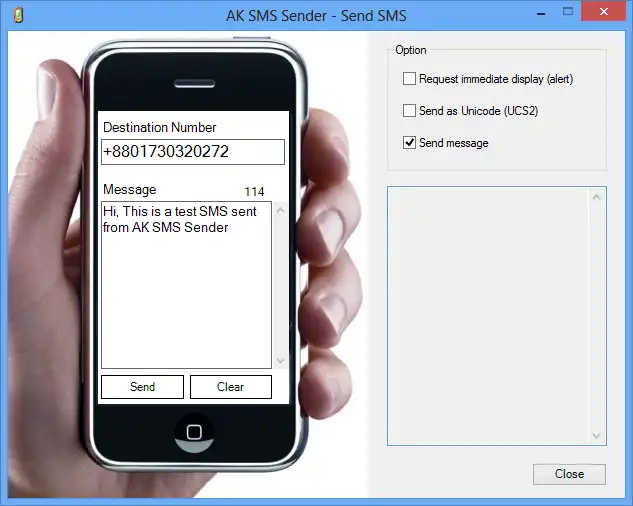Click the Close button at bottom right

569,474
